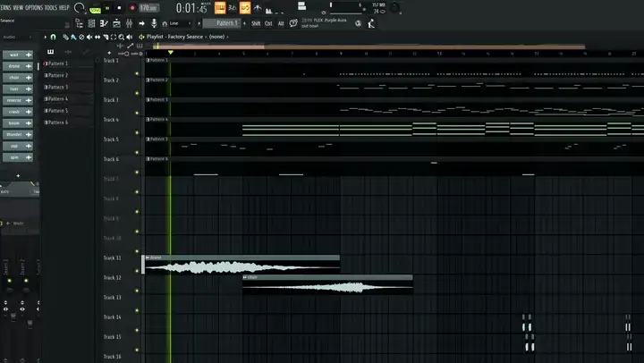Open the Pattern 1 selector dropdown
Image resolution: width=644 pixels, height=363 pixels.
point(222,23)
